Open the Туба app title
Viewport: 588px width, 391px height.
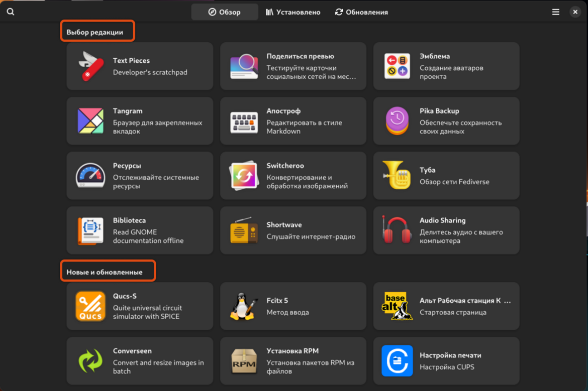pos(428,170)
